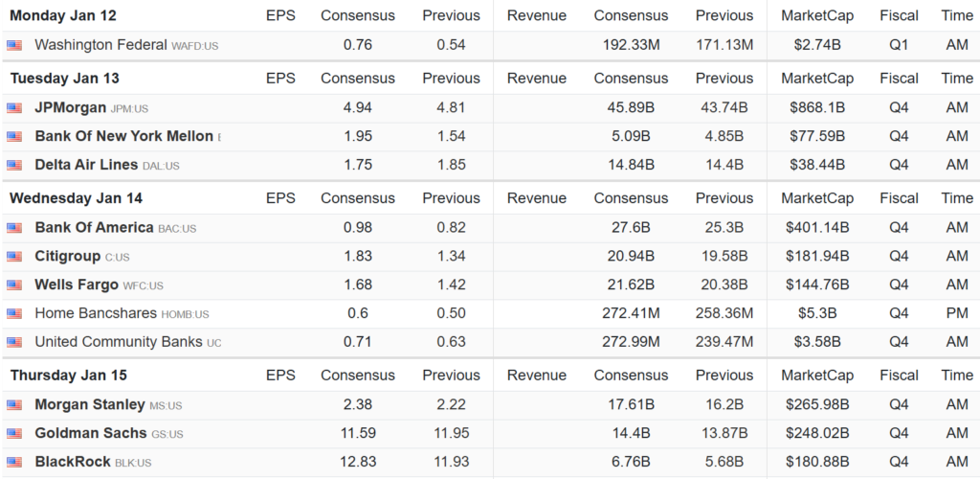Click the MarketCap header in Tuesday's section

pos(813,79)
